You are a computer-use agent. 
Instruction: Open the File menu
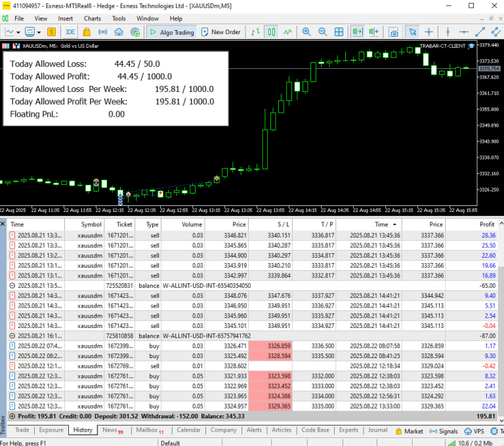point(19,18)
